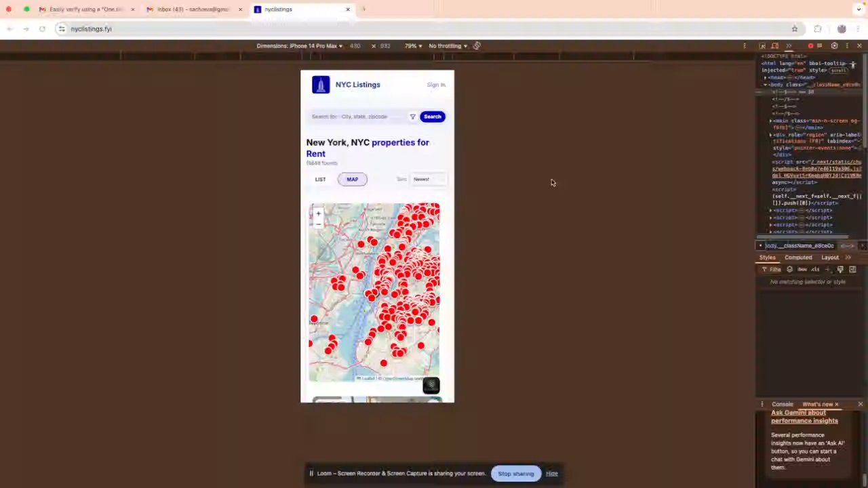Image resolution: width=868 pixels, height=488 pixels.
Task: Open the drawer three-dot menu
Action: 762,405
